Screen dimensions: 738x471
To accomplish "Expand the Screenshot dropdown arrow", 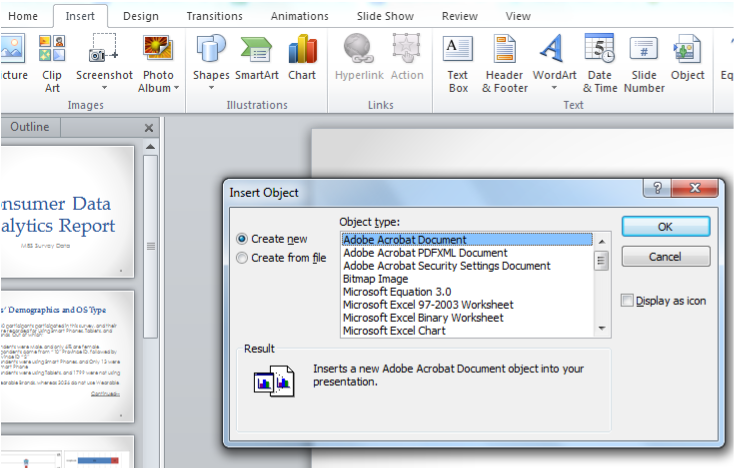I will coord(104,88).
